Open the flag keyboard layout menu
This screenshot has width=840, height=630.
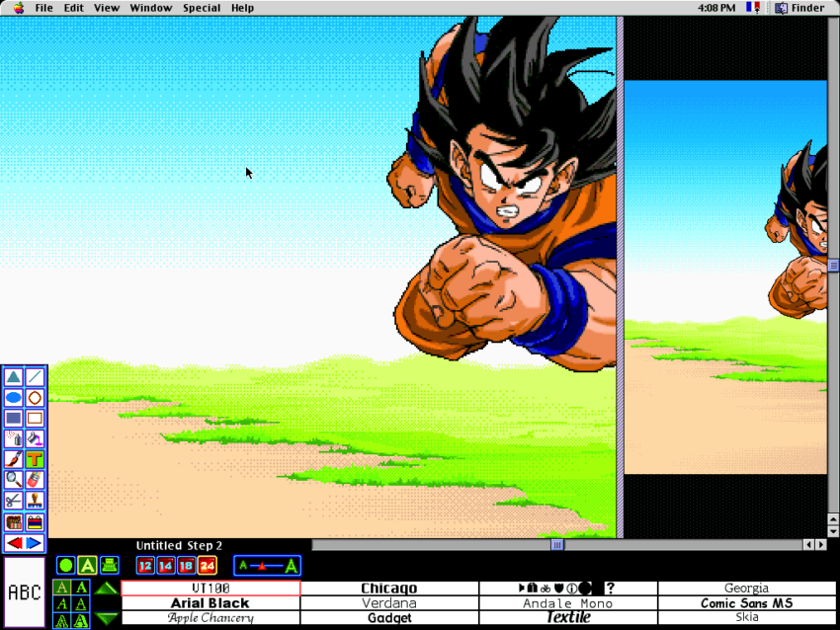[x=753, y=8]
